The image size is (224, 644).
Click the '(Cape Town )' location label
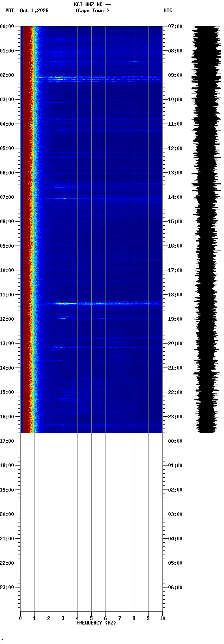coord(92,11)
